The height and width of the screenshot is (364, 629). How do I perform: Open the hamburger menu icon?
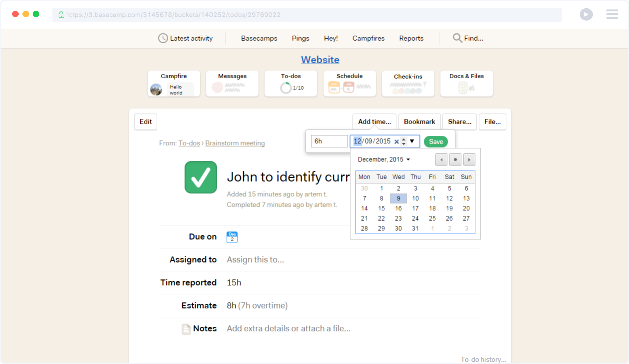(x=612, y=14)
